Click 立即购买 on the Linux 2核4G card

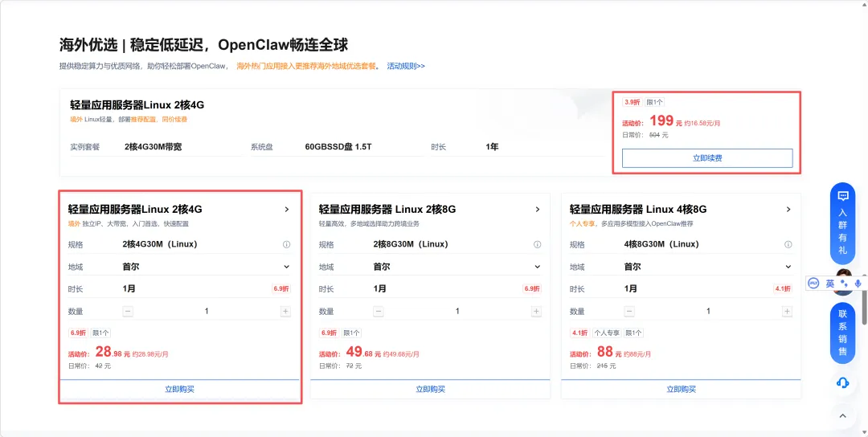coord(180,389)
